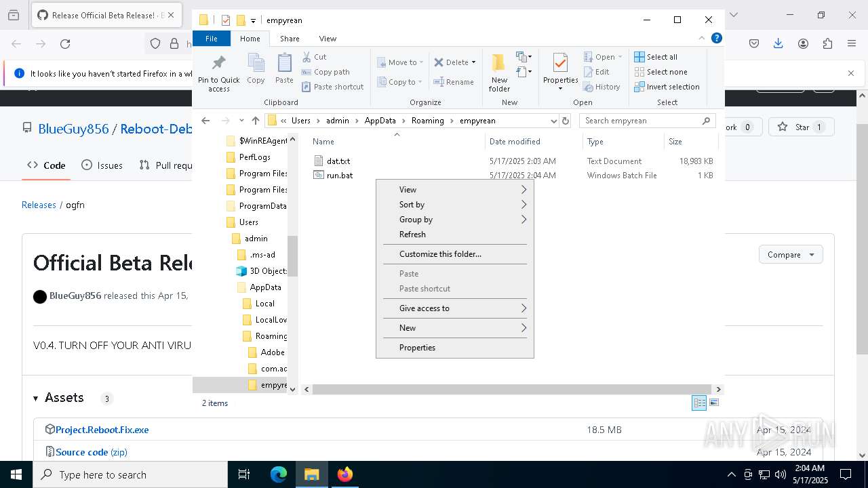Click File Explorer taskbar icon
868x488 pixels.
pyautogui.click(x=312, y=474)
